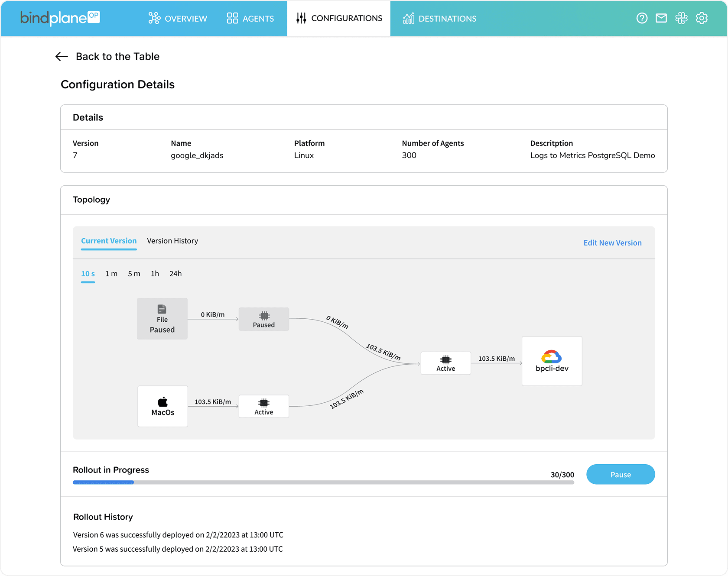Open the mail envelope icon
Screen dimensions: 728x576
(661, 18)
